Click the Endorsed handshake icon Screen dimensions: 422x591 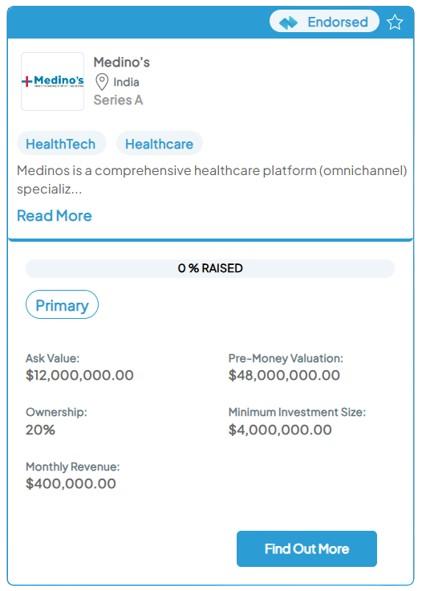tap(288, 23)
